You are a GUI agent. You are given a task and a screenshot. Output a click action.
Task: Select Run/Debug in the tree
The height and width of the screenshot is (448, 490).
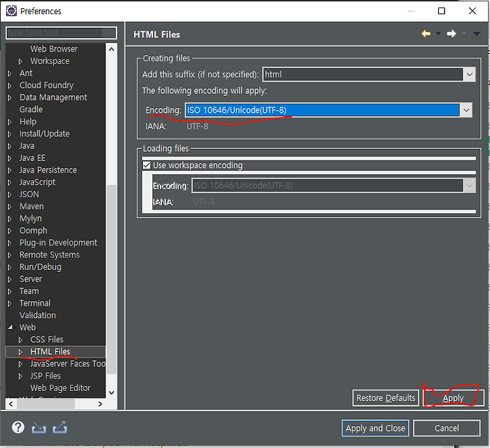click(x=40, y=267)
